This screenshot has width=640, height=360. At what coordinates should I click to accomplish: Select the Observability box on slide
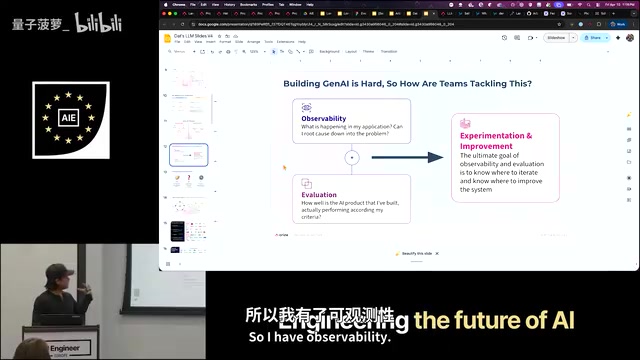click(351, 121)
